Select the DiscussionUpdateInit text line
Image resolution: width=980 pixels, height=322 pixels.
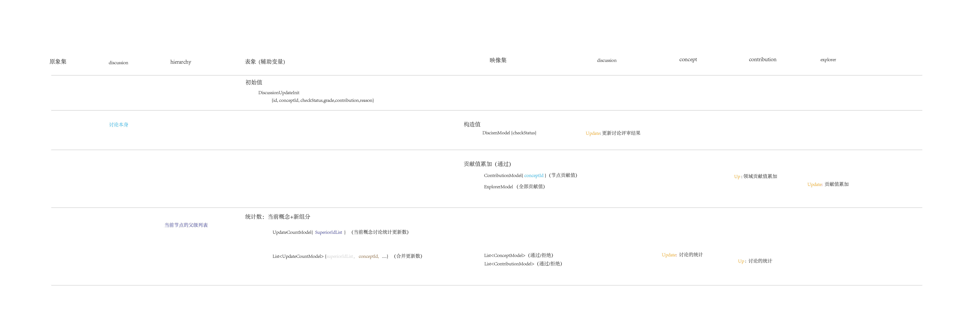coord(279,93)
